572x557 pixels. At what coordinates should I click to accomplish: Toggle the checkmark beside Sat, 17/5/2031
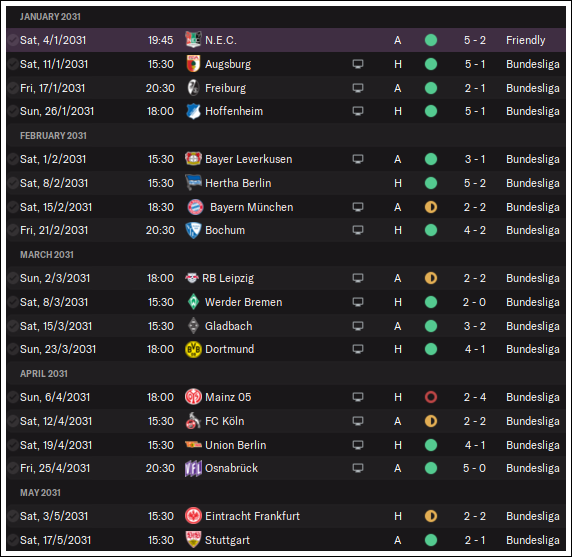coord(13,540)
